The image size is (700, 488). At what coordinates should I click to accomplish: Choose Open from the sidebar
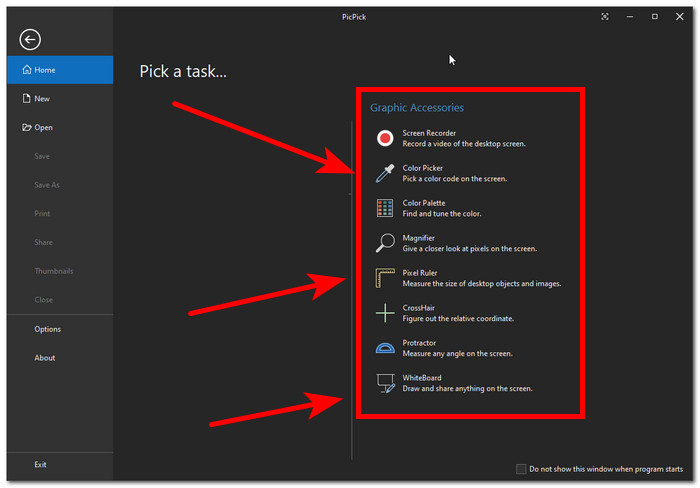43,128
